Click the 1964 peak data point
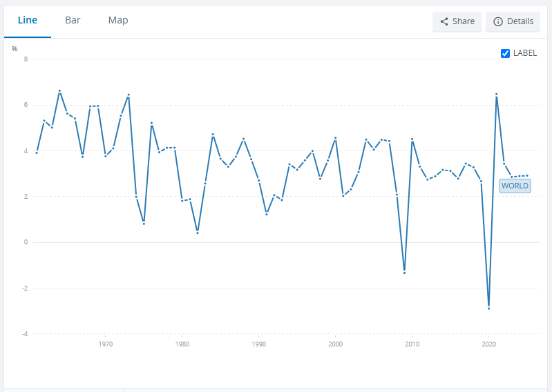552x392 pixels. [x=59, y=91]
